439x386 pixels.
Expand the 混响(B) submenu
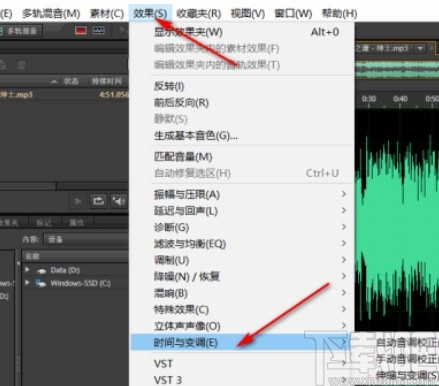[242, 293]
